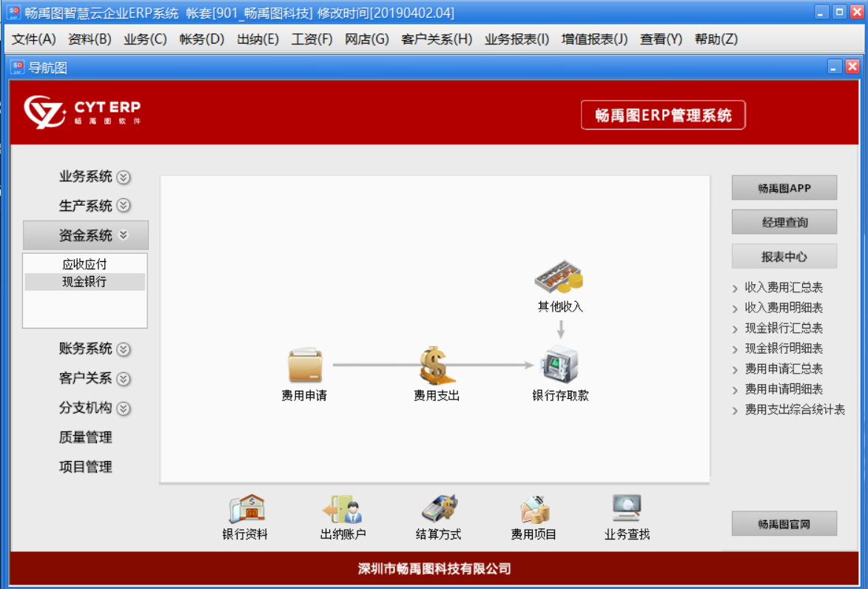Image resolution: width=868 pixels, height=589 pixels.
Task: Open the 其他收入 coins icon
Action: pos(559,277)
